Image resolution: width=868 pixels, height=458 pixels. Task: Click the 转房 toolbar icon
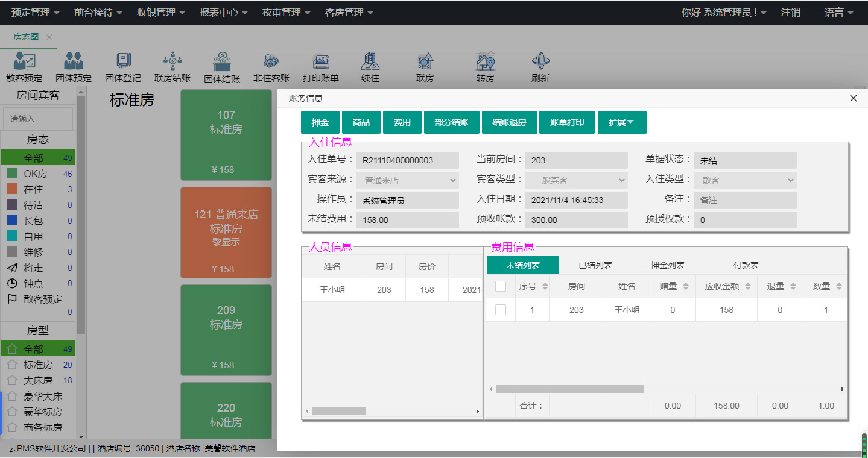coord(485,61)
